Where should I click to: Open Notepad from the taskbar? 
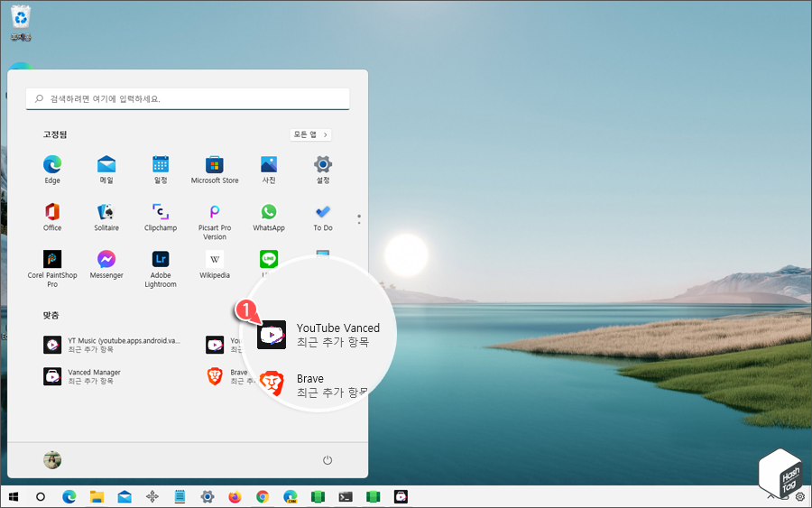click(180, 497)
